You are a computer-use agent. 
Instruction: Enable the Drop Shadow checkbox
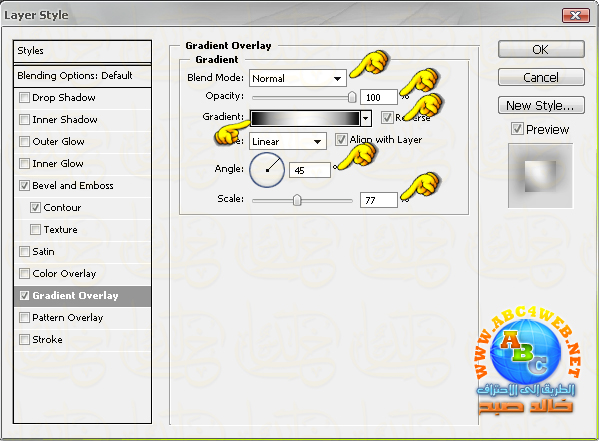(24, 97)
